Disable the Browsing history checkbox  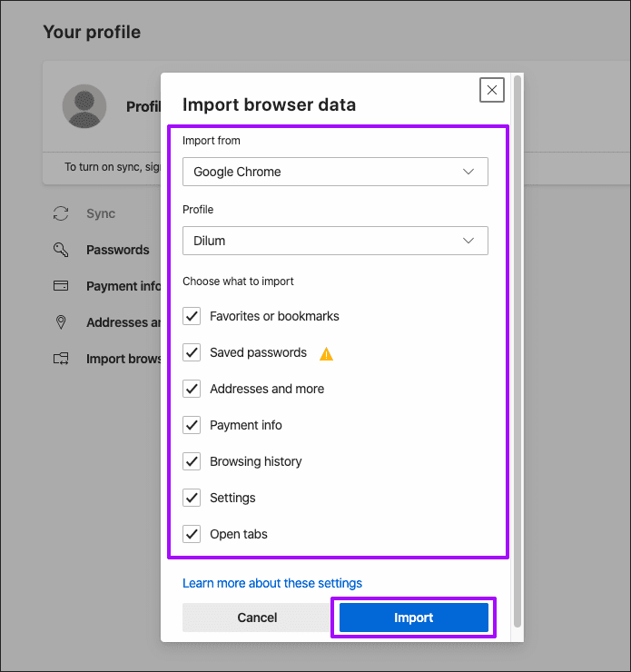pos(192,461)
